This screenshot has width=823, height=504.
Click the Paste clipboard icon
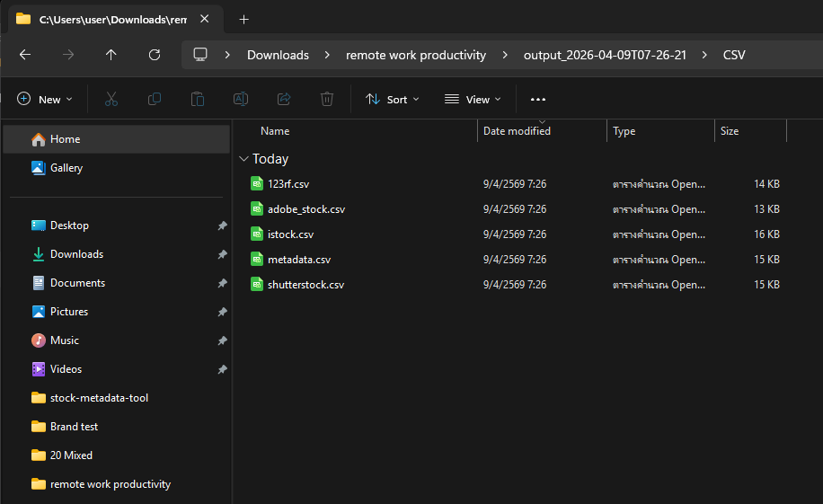tap(198, 99)
